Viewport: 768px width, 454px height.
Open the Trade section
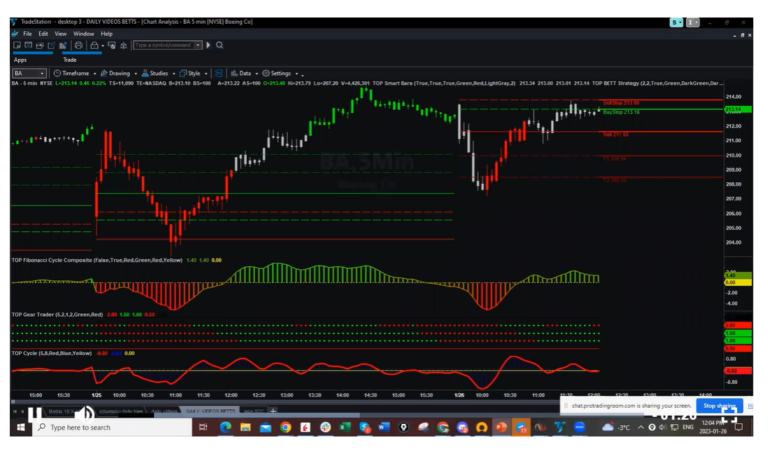pyautogui.click(x=70, y=60)
